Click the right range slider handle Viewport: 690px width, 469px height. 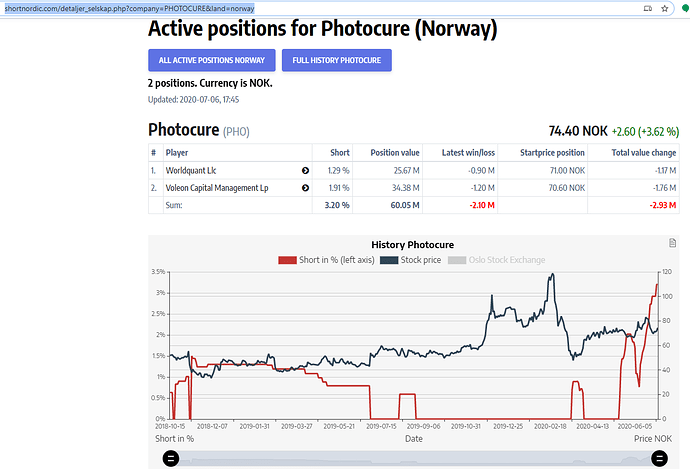[x=659, y=458]
